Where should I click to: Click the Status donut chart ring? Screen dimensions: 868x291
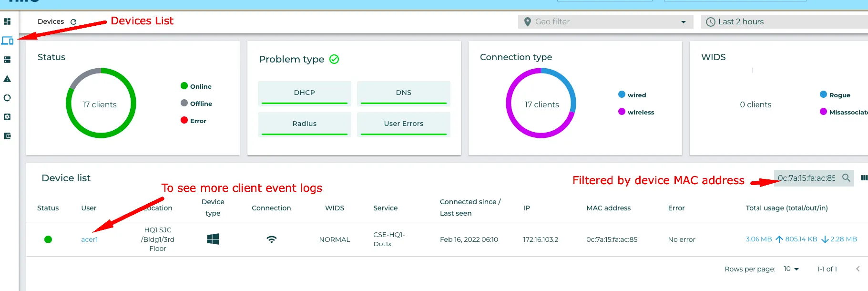coord(101,103)
